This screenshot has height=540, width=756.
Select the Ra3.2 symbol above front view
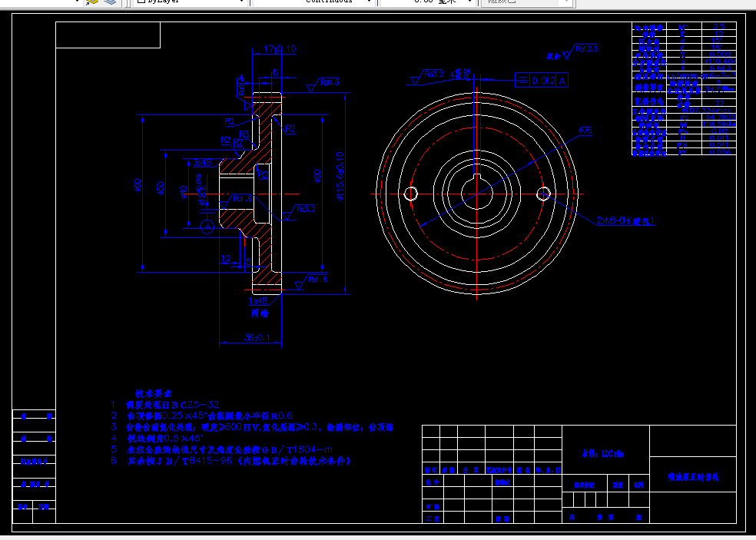(428, 76)
